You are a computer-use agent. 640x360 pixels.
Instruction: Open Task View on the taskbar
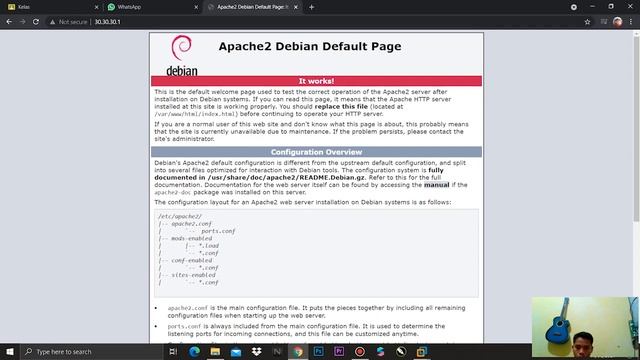tap(173, 351)
